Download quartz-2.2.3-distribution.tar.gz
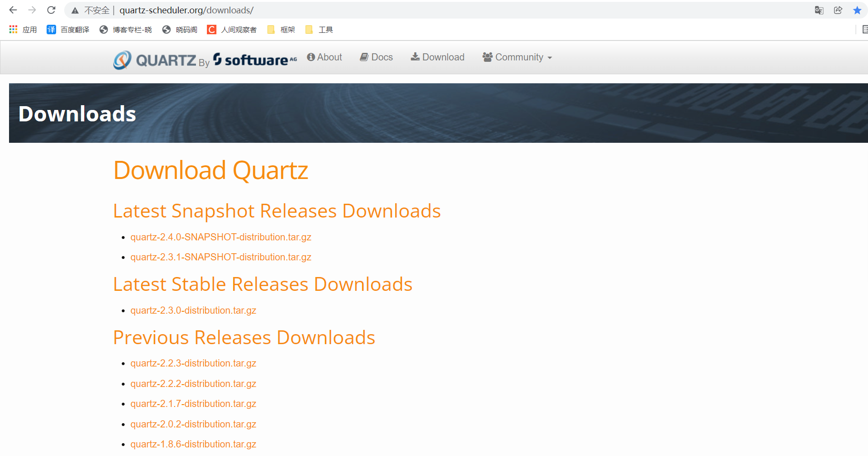868x456 pixels. pyautogui.click(x=193, y=363)
